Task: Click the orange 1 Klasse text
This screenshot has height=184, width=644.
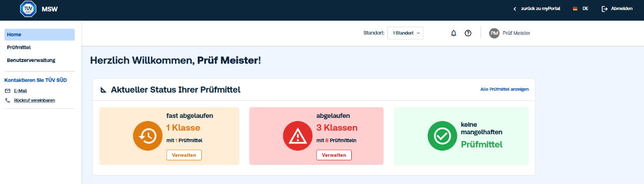Action: 183,128
